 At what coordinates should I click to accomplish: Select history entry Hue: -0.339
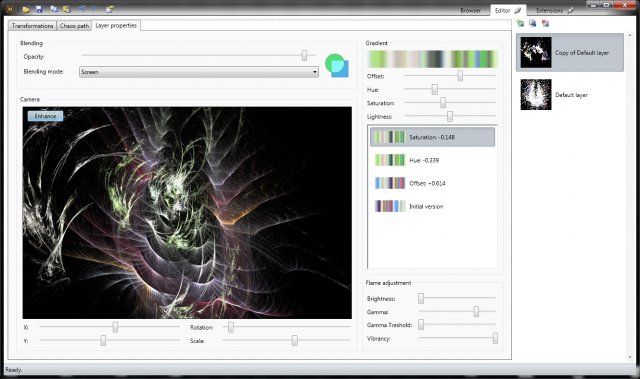(432, 160)
